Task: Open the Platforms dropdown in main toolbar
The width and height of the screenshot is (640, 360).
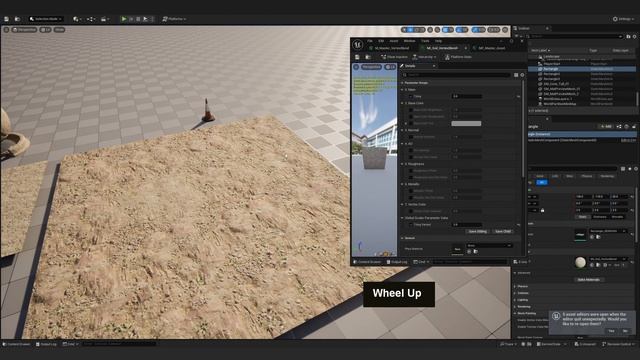Action: pyautogui.click(x=174, y=19)
